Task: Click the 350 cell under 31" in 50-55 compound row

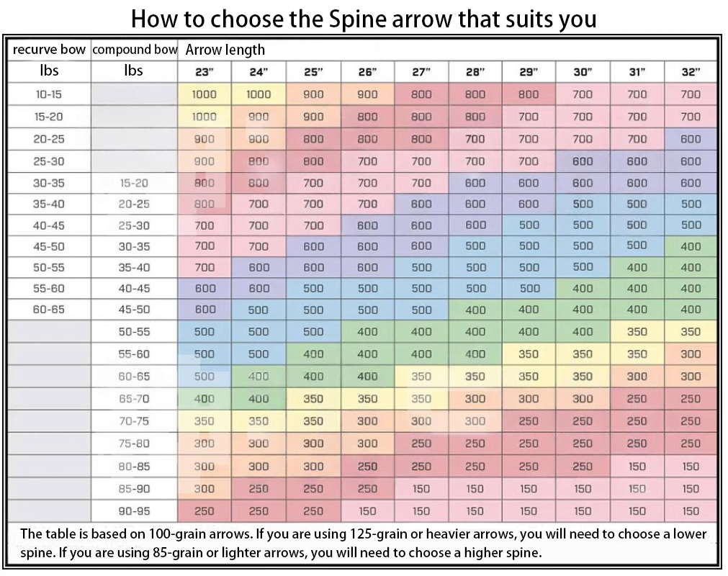Action: coord(637,332)
